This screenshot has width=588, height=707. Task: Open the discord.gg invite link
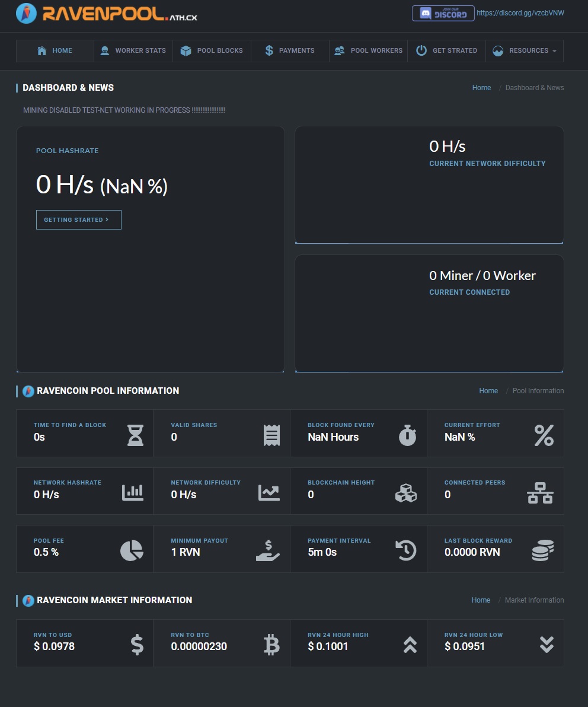coord(520,12)
